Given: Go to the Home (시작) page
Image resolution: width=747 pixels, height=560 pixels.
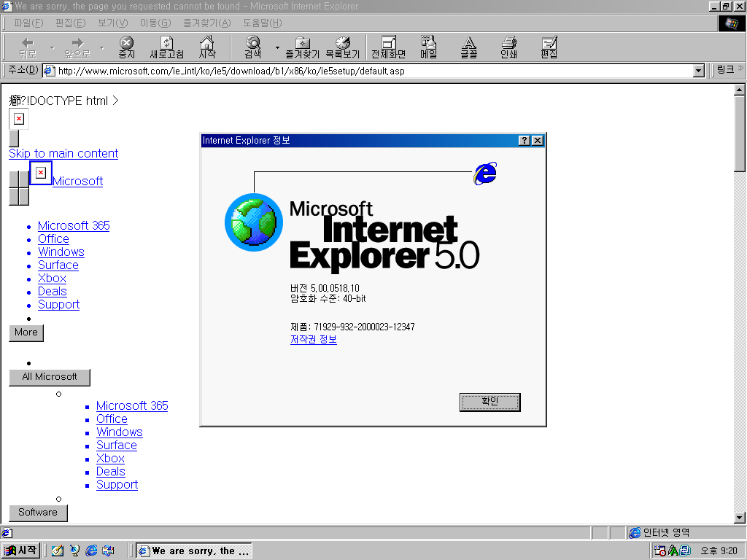Looking at the screenshot, I should [x=206, y=47].
